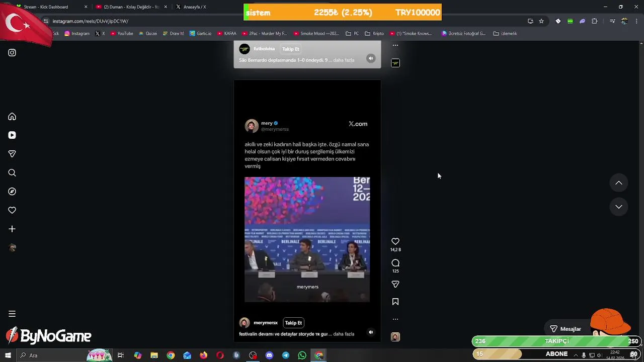This screenshot has height=362, width=644.
Task: Open the YouTube bookmark
Action: [121, 34]
